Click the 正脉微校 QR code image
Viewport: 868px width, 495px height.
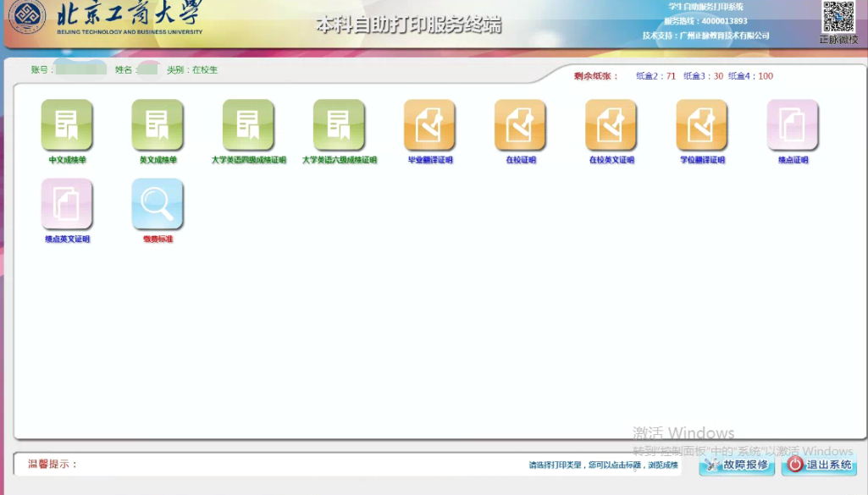pyautogui.click(x=838, y=17)
